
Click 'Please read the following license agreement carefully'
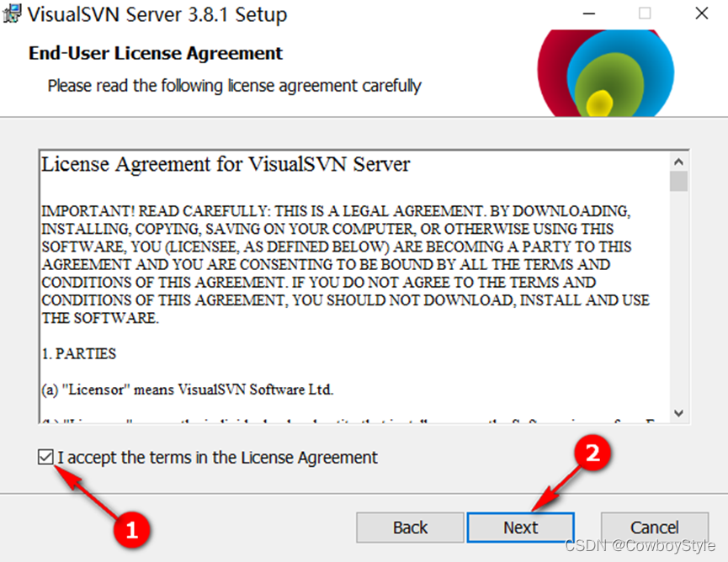[235, 86]
